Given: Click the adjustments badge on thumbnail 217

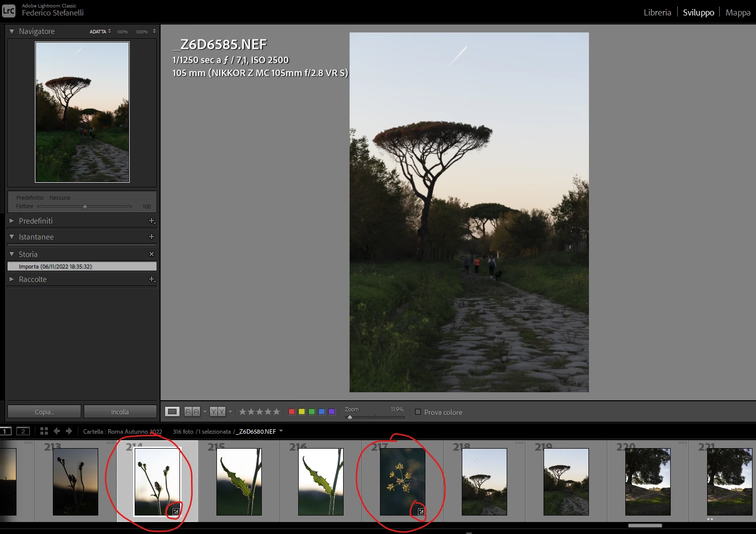Looking at the screenshot, I should coord(421,511).
